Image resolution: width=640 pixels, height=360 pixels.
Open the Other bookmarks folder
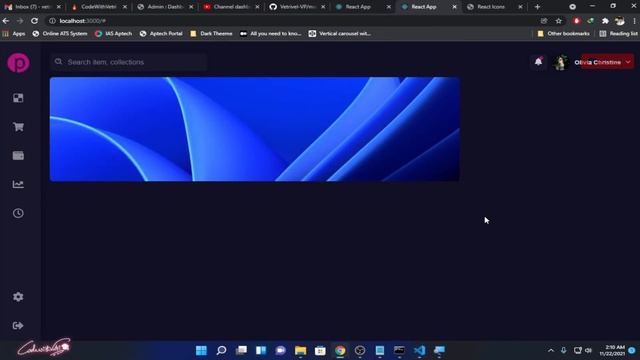pos(563,33)
